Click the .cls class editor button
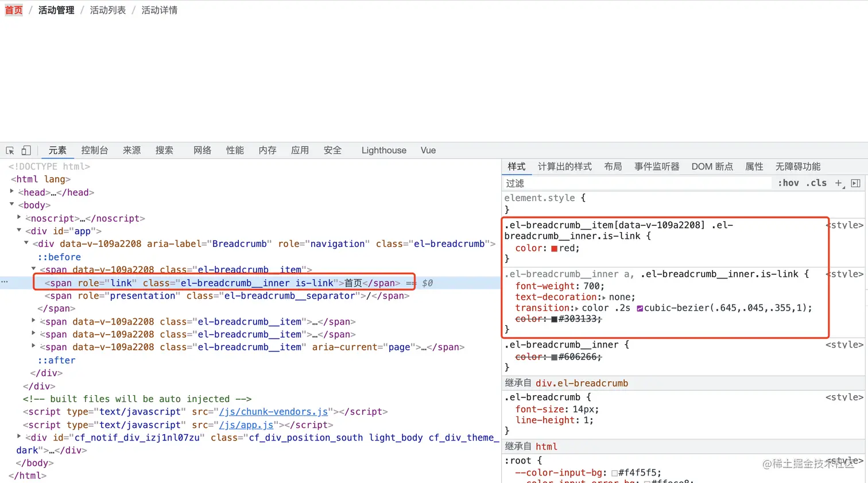The width and height of the screenshot is (868, 483). pos(816,183)
